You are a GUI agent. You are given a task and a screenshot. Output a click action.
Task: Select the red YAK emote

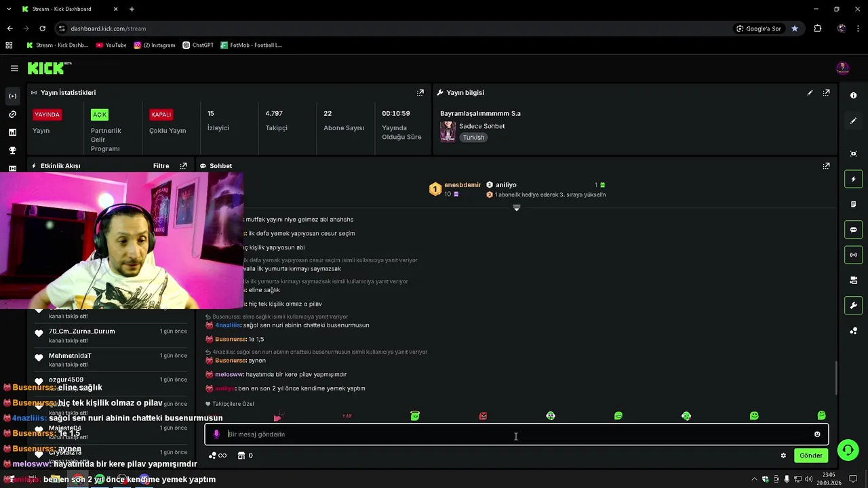click(347, 416)
